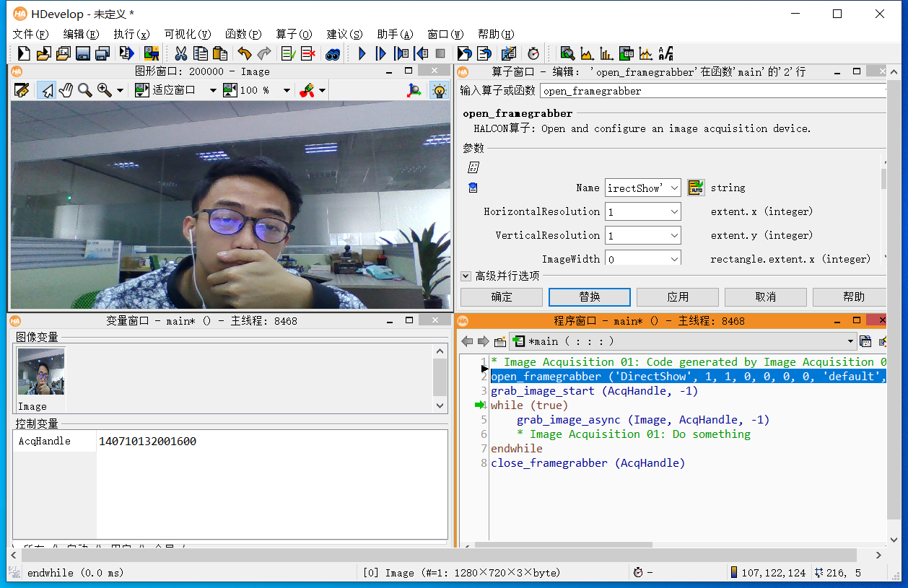The height and width of the screenshot is (588, 908).
Task: Open the paint color settings dropdown
Action: point(322,90)
